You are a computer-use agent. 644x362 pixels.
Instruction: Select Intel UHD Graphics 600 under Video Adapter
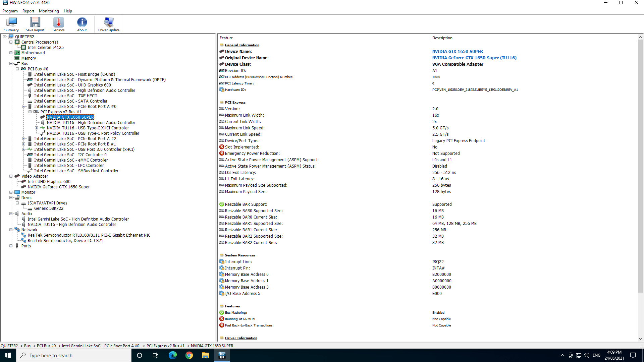click(x=49, y=182)
